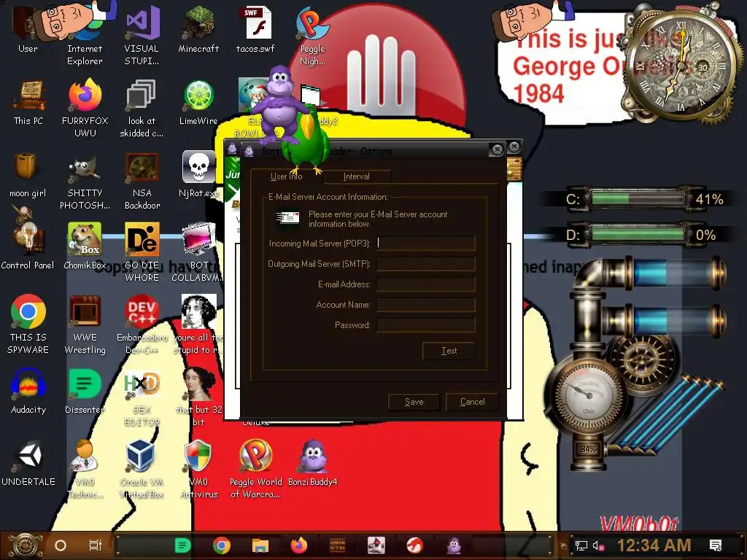Screen dimensions: 747x560
Task: Switch to the User Info tab
Action: (x=286, y=176)
